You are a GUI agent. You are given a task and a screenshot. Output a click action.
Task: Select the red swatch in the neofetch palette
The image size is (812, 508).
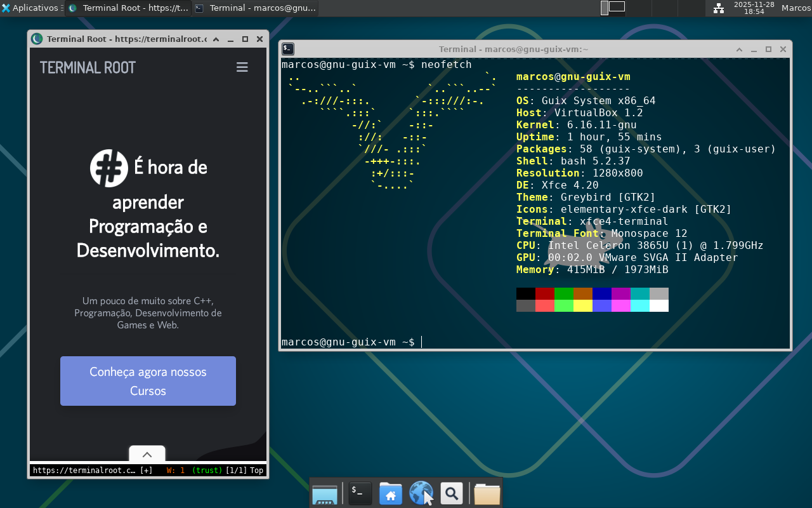point(544,294)
